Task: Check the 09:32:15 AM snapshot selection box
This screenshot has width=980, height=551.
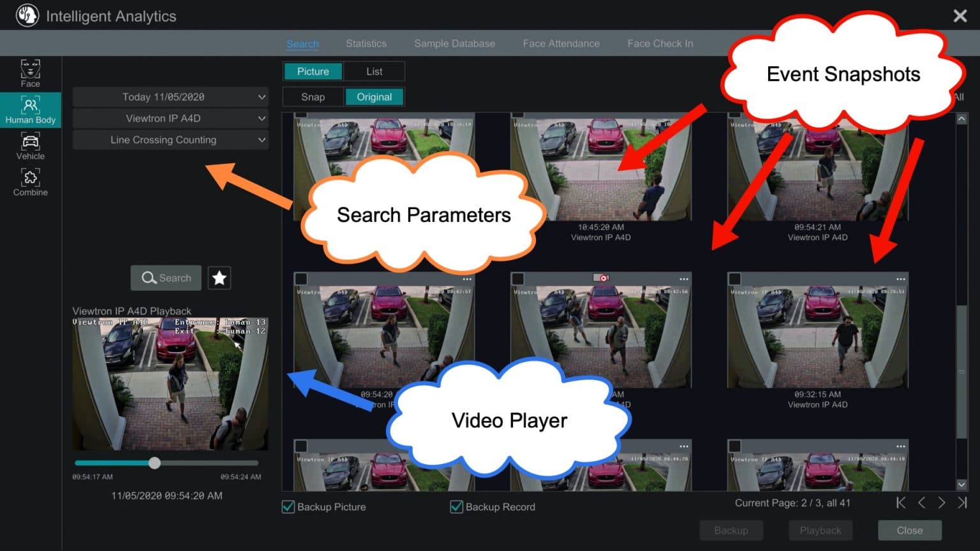Action: pyautogui.click(x=735, y=279)
